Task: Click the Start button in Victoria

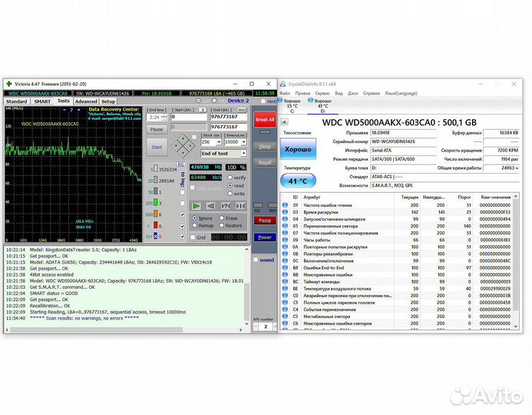Action: click(x=157, y=147)
